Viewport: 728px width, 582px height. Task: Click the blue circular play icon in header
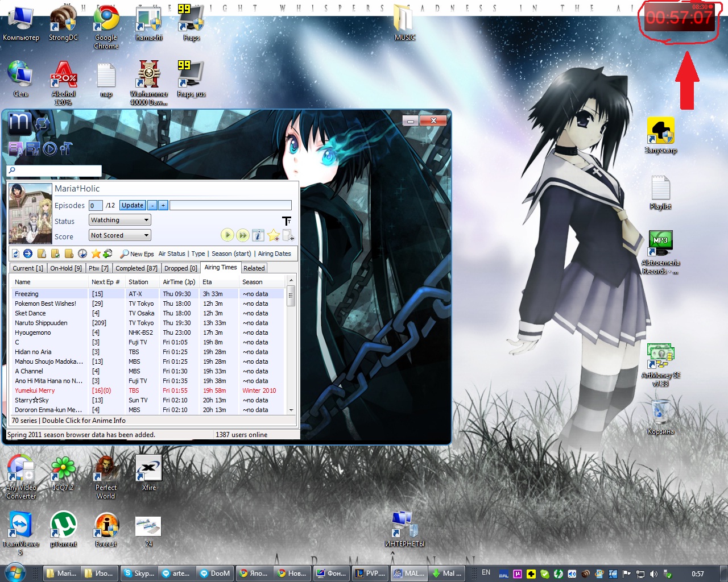click(x=49, y=149)
